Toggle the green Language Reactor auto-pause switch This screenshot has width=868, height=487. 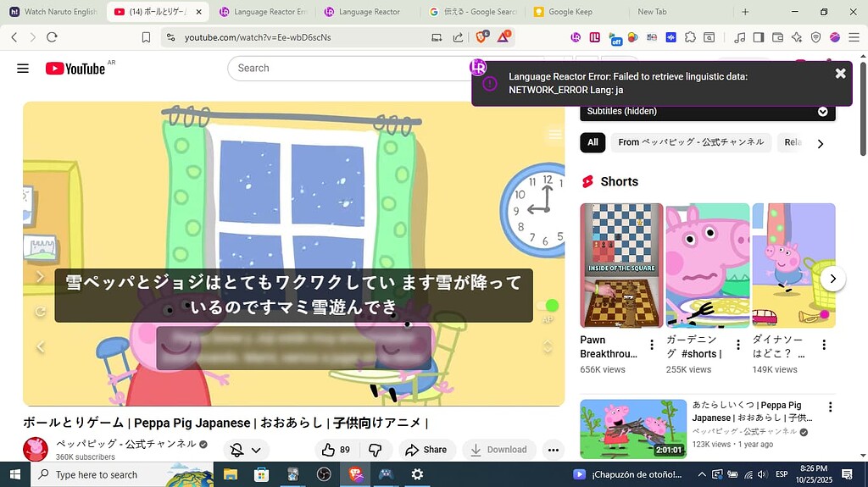[x=548, y=306]
